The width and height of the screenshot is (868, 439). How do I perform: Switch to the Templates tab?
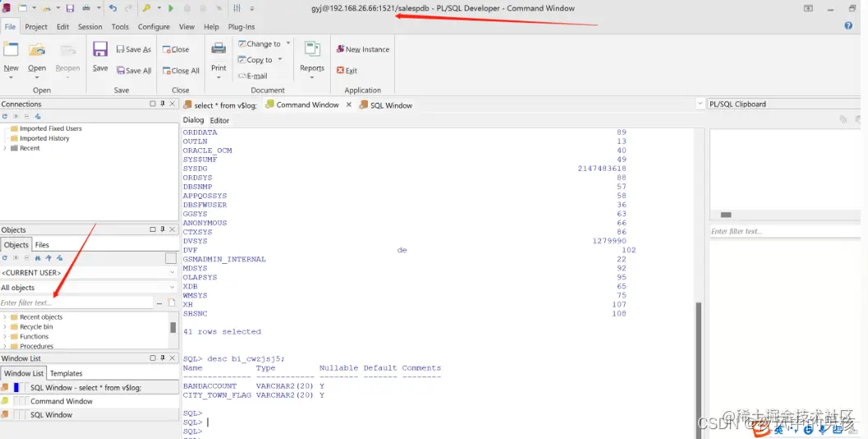pyautogui.click(x=66, y=373)
